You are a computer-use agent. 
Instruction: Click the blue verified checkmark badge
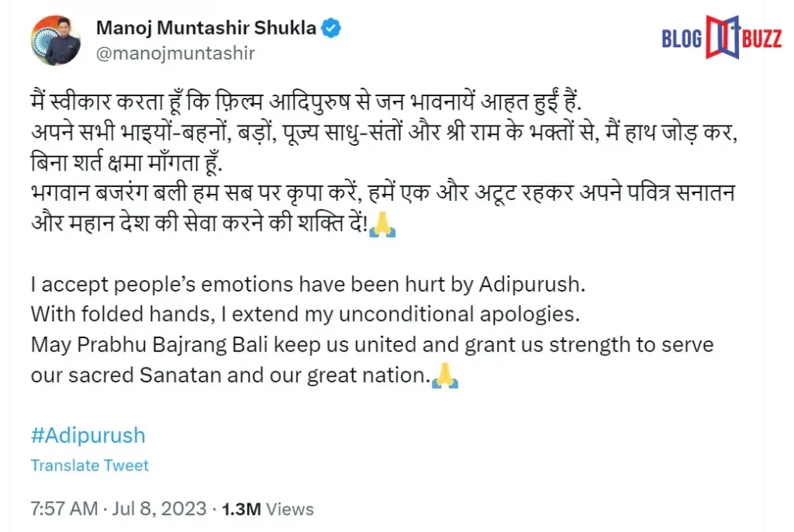(331, 28)
